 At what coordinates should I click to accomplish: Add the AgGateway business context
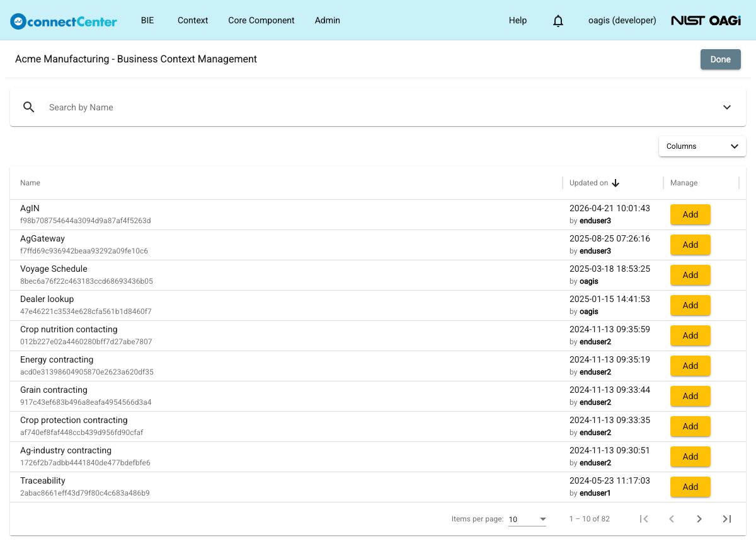click(690, 245)
